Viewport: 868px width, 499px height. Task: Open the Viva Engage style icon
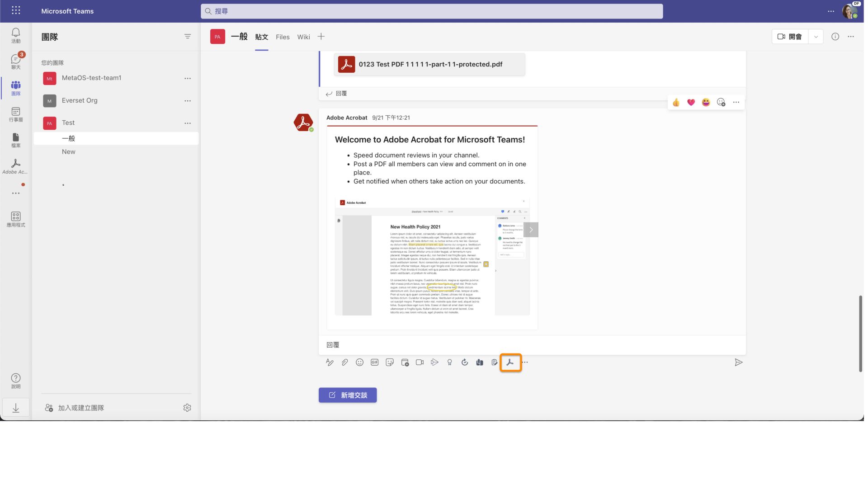coord(480,362)
